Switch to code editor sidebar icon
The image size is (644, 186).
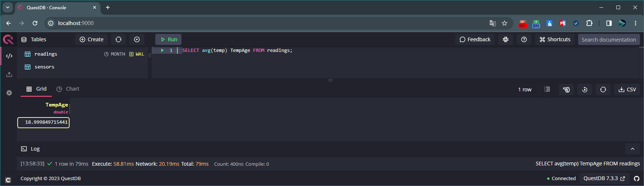(x=9, y=56)
